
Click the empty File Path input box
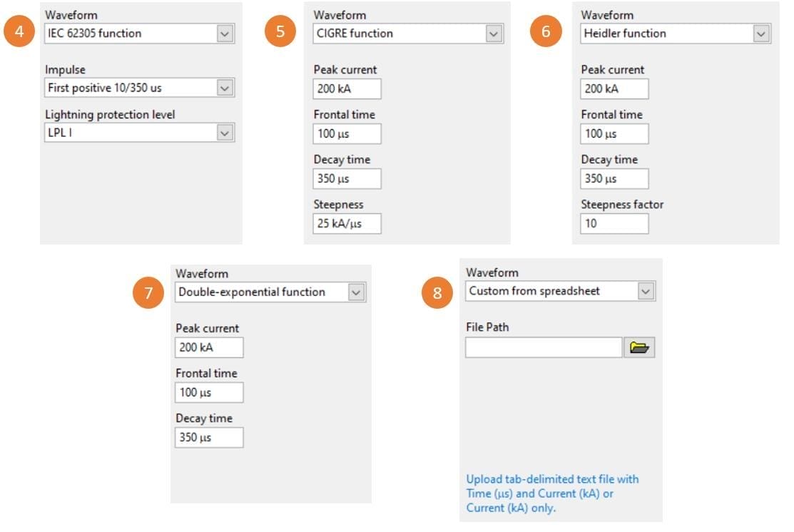coord(544,347)
